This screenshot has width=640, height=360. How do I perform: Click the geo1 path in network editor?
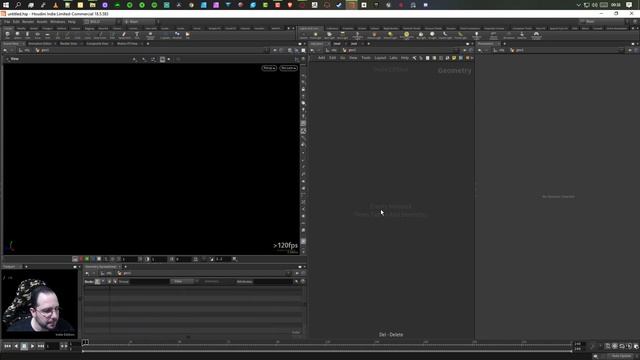click(x=349, y=50)
